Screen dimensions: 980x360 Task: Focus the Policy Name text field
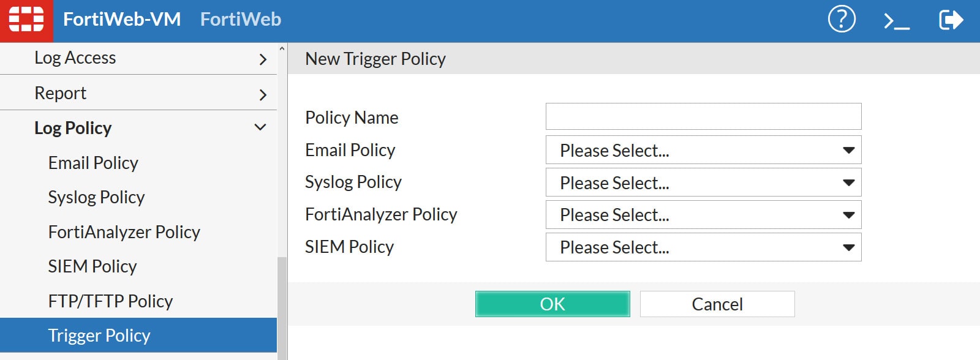(703, 116)
